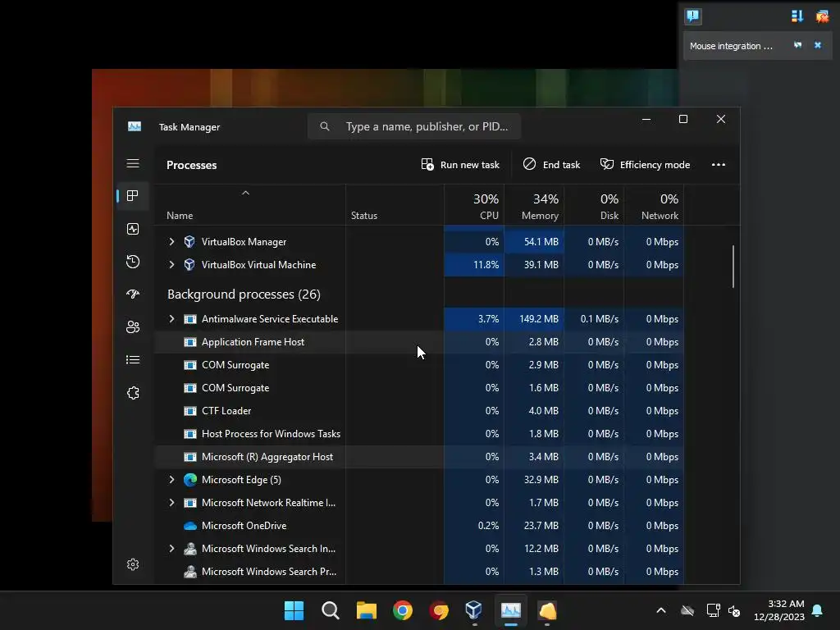This screenshot has width=840, height=630.
Task: Click the 149.2 MB memory cell
Action: (534, 319)
